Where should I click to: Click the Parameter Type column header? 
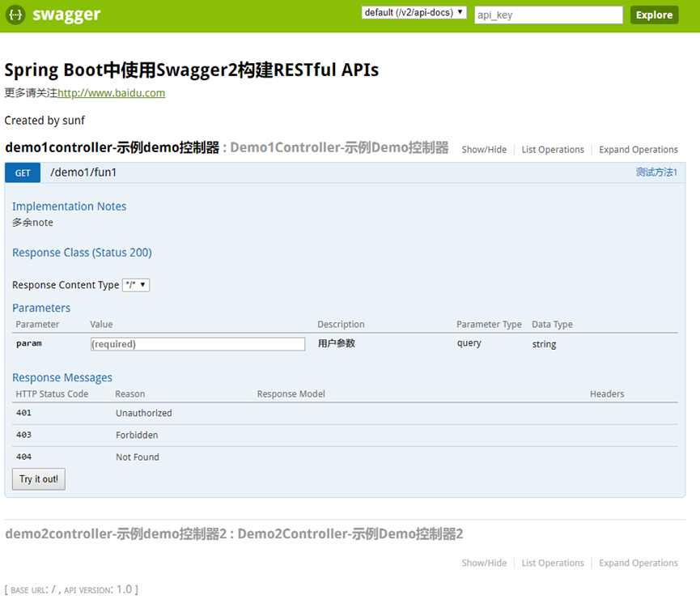(x=489, y=325)
